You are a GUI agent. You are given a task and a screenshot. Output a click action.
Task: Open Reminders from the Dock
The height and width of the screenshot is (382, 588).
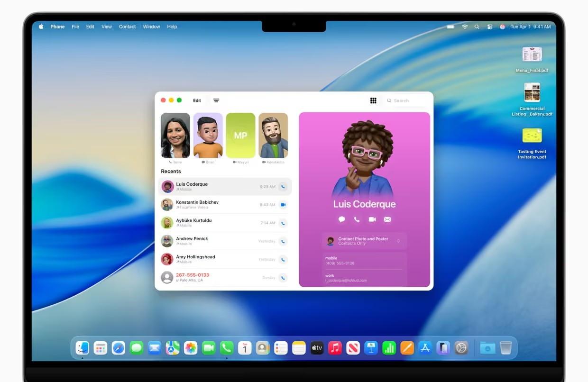click(x=281, y=348)
